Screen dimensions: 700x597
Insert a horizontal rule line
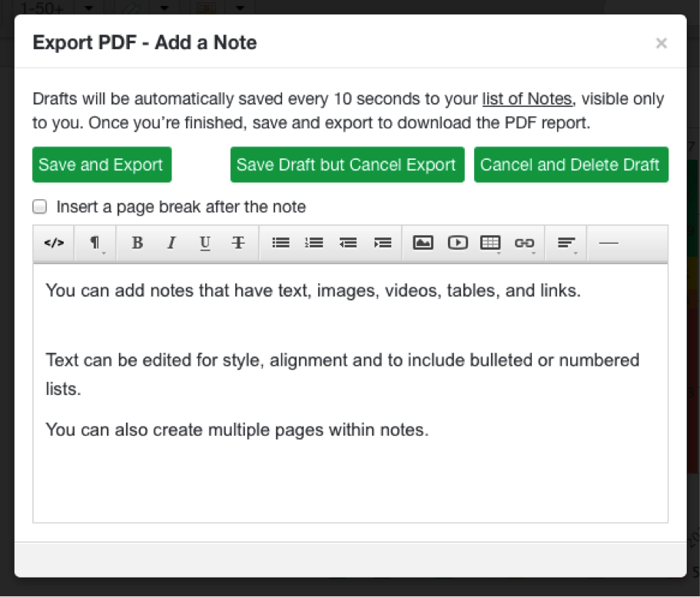pos(609,243)
